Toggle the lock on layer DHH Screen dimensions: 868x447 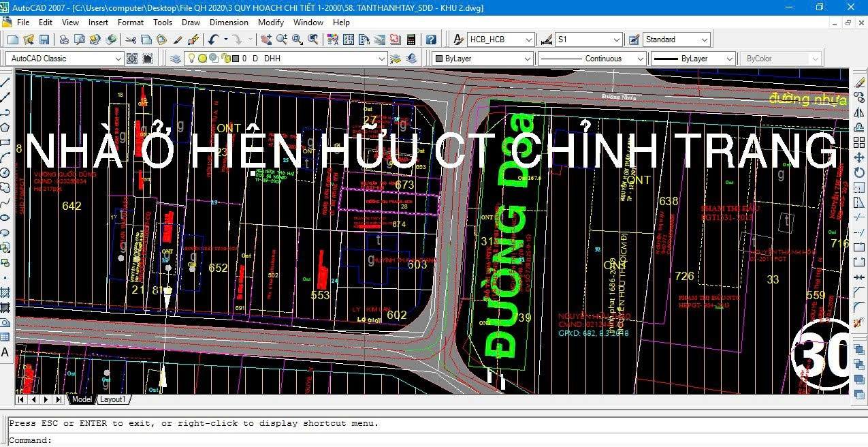(x=227, y=58)
